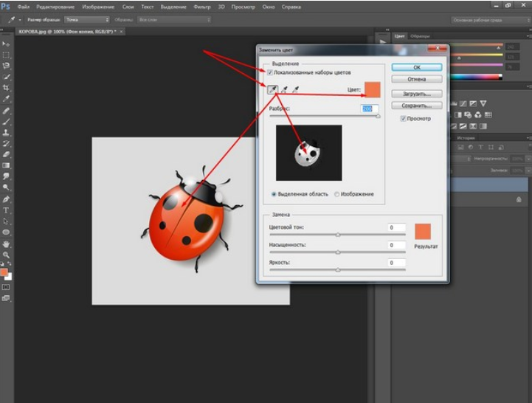Toggle the Просмотр preview checkbox
The image size is (532, 403).
click(x=403, y=119)
